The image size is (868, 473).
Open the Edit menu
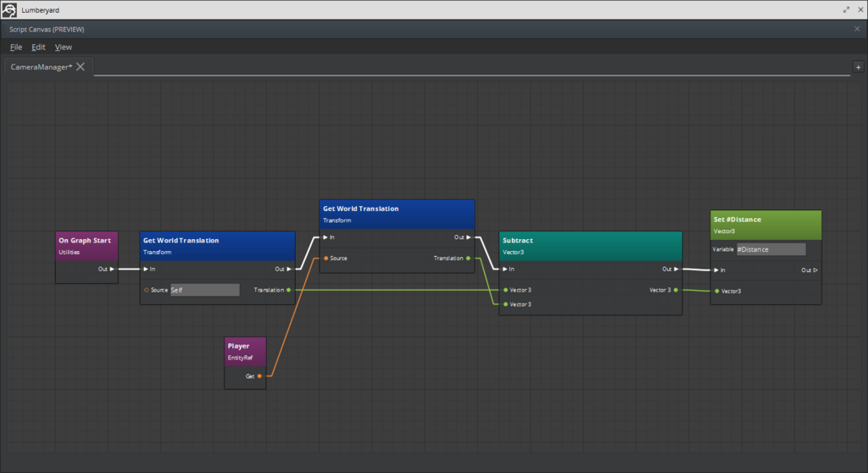pyautogui.click(x=38, y=47)
